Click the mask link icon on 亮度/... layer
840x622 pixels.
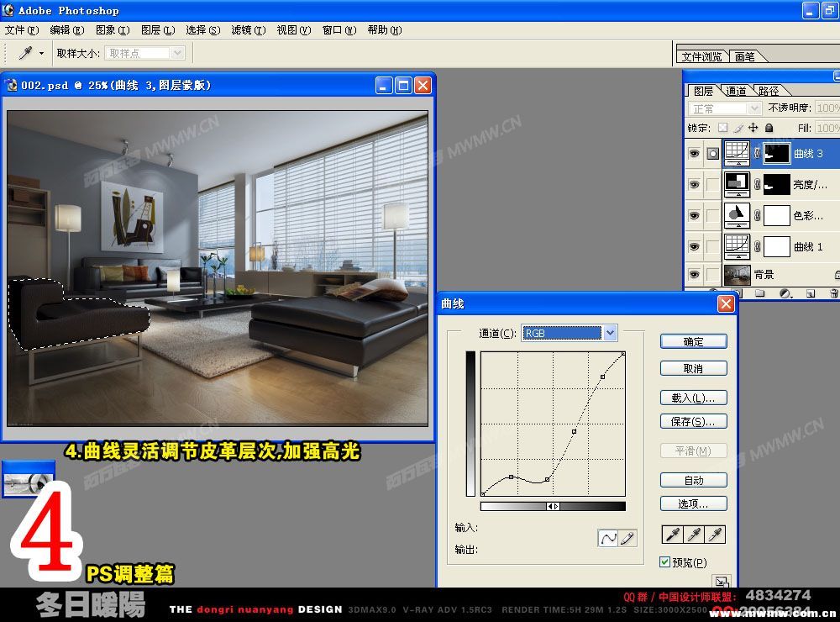coord(757,184)
